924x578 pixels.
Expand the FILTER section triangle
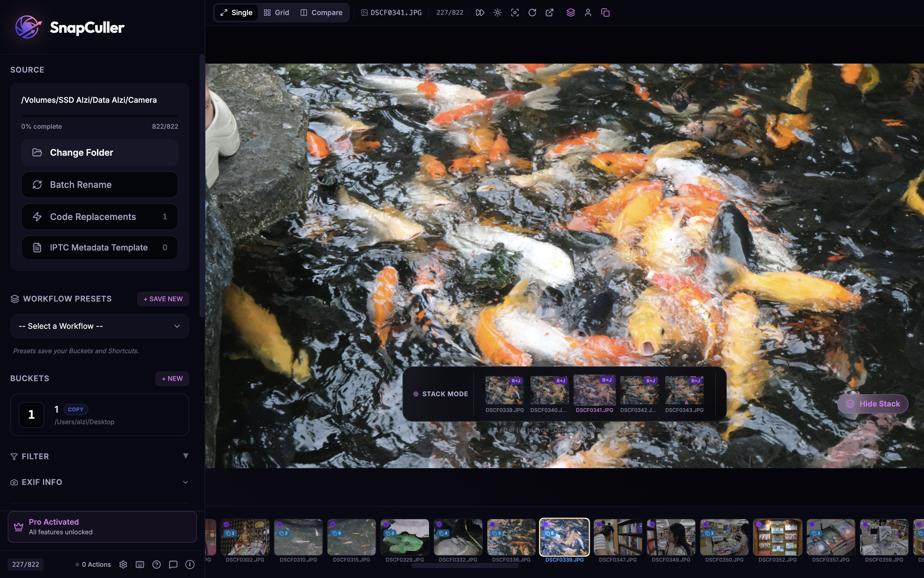(x=185, y=456)
